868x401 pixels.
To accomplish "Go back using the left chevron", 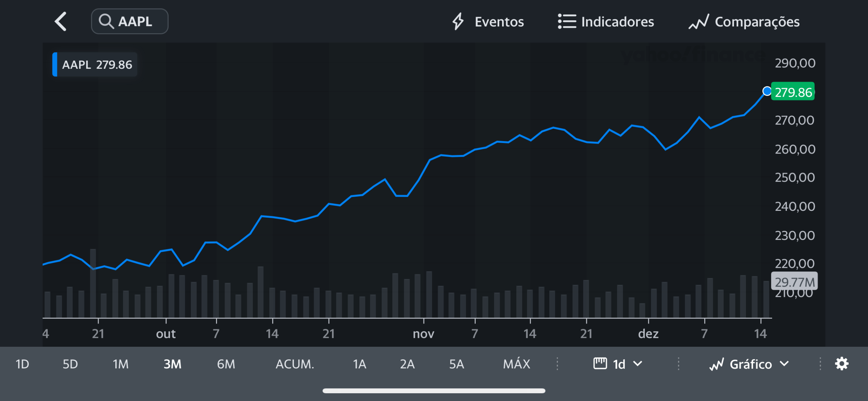I will [x=61, y=21].
